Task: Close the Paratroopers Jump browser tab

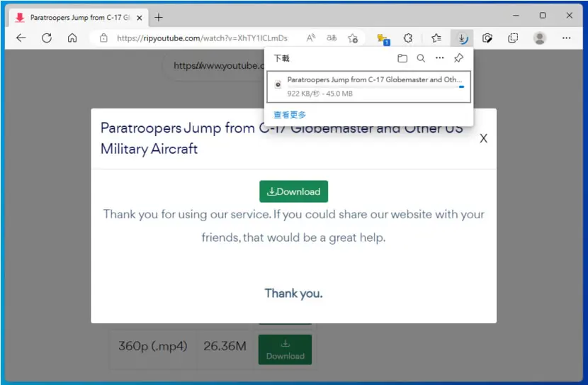Action: (139, 18)
